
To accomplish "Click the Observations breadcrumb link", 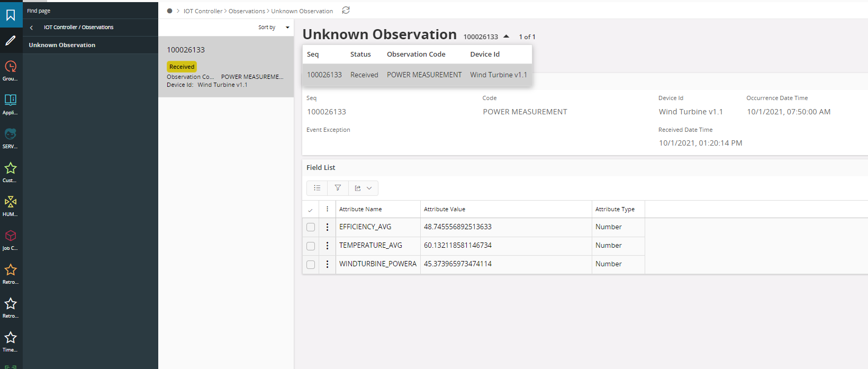I will [247, 11].
